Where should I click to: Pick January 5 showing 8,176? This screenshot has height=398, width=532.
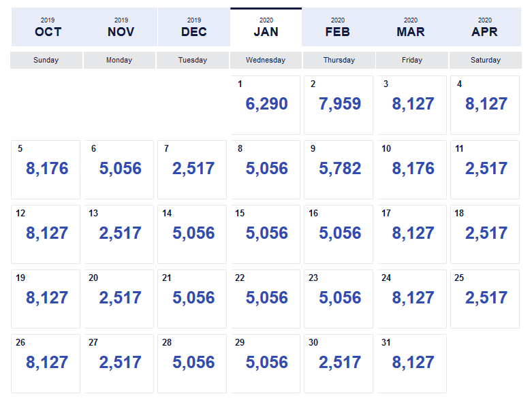[x=46, y=169]
